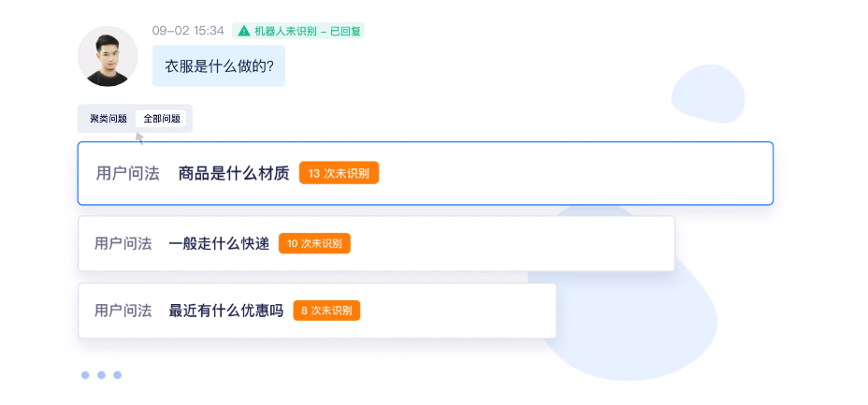The image size is (868, 405).
Task: Click 用户问法 label in the third card
Action: 123,311
